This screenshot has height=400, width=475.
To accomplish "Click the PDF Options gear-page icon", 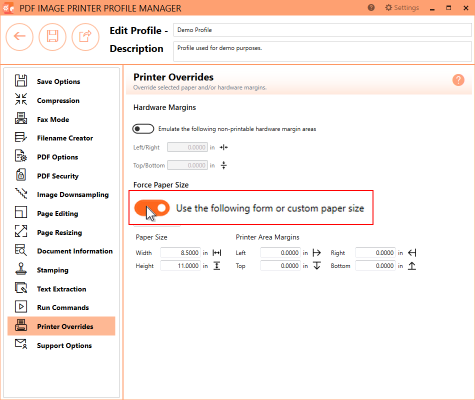I will point(21,156).
